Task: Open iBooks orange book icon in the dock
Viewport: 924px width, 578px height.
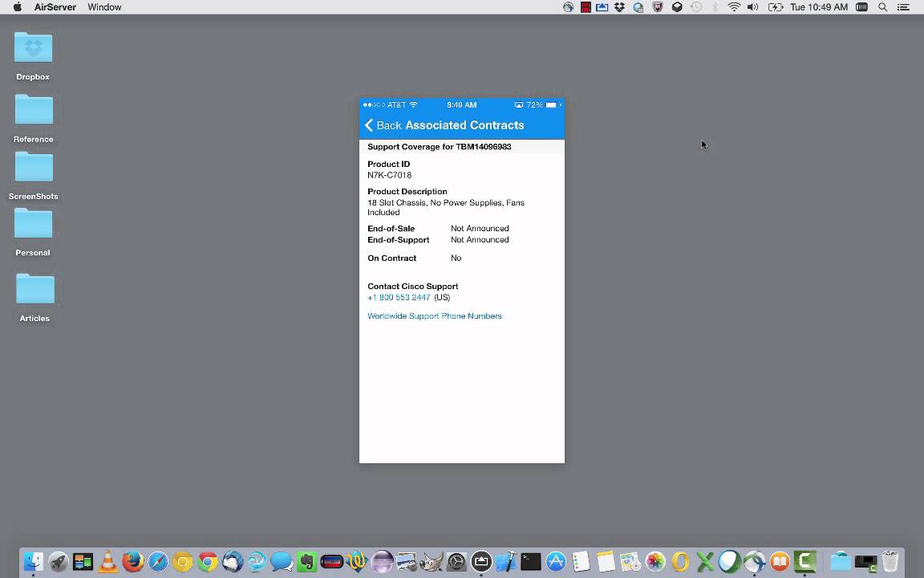Action: [x=780, y=561]
